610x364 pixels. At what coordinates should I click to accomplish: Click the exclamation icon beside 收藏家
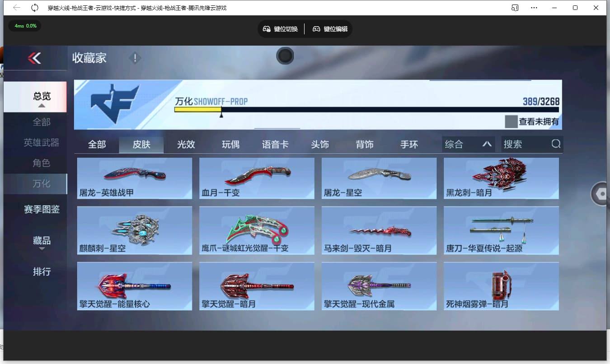[135, 58]
